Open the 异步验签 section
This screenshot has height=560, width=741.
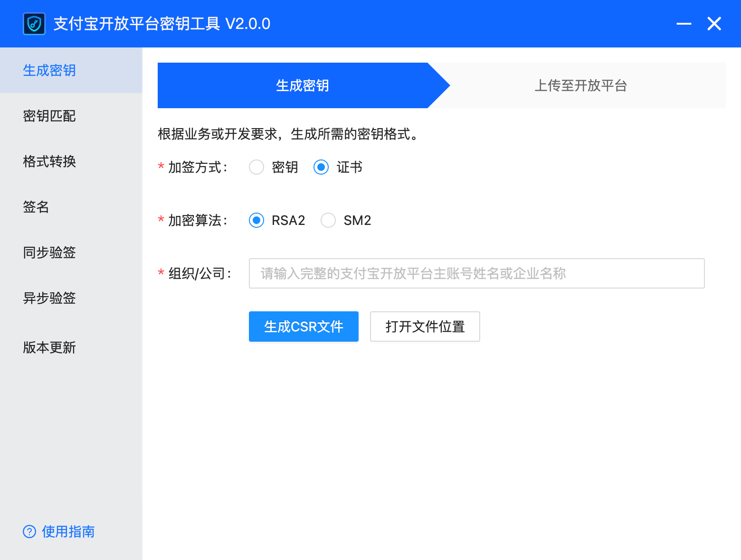click(x=49, y=298)
